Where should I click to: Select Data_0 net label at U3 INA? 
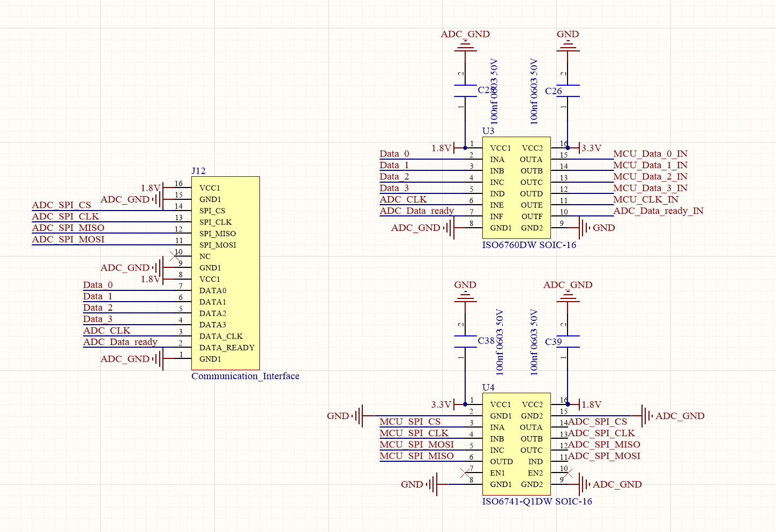coord(394,154)
